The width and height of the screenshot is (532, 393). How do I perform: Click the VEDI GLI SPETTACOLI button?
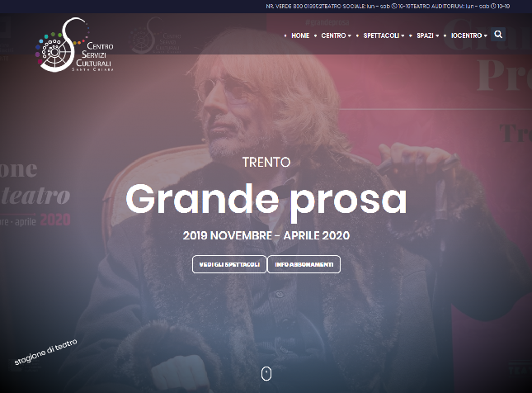pos(229,264)
